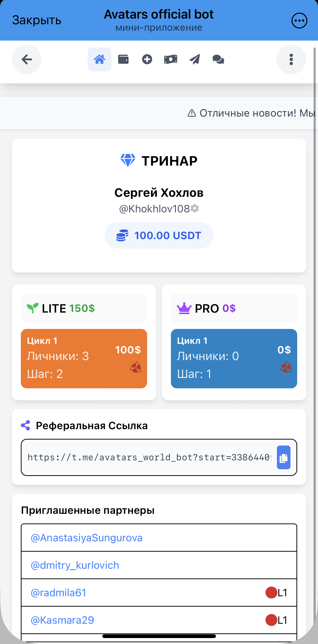Open the money bill icon
Image resolution: width=318 pixels, height=644 pixels.
[x=171, y=59]
